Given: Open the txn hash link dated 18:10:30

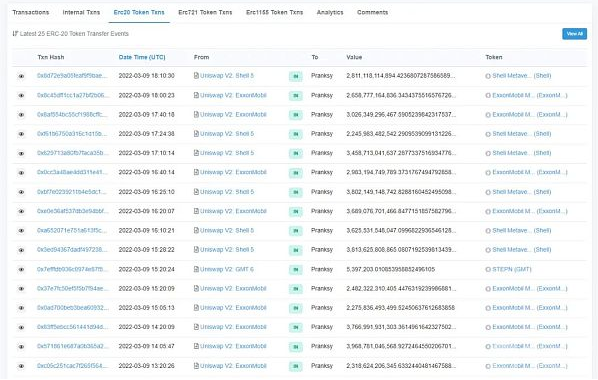Looking at the screenshot, I should tap(72, 76).
